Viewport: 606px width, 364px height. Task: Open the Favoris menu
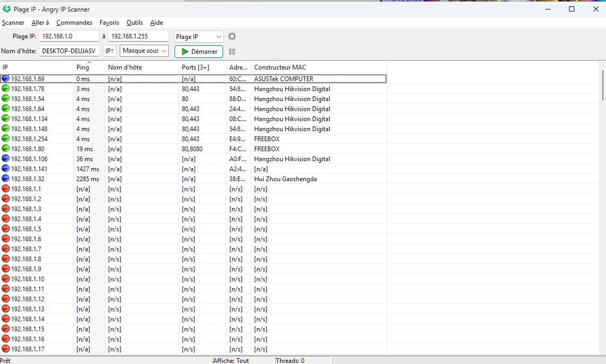pyautogui.click(x=109, y=23)
